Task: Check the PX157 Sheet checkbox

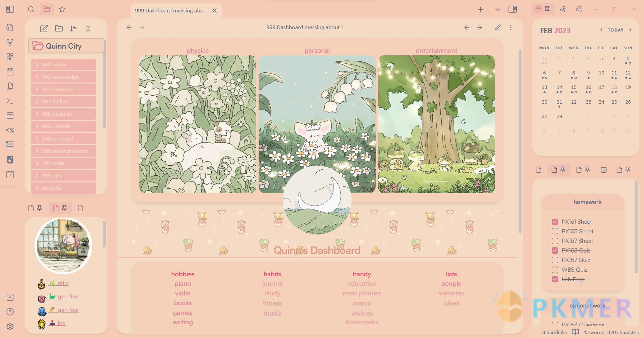Action: tap(555, 241)
